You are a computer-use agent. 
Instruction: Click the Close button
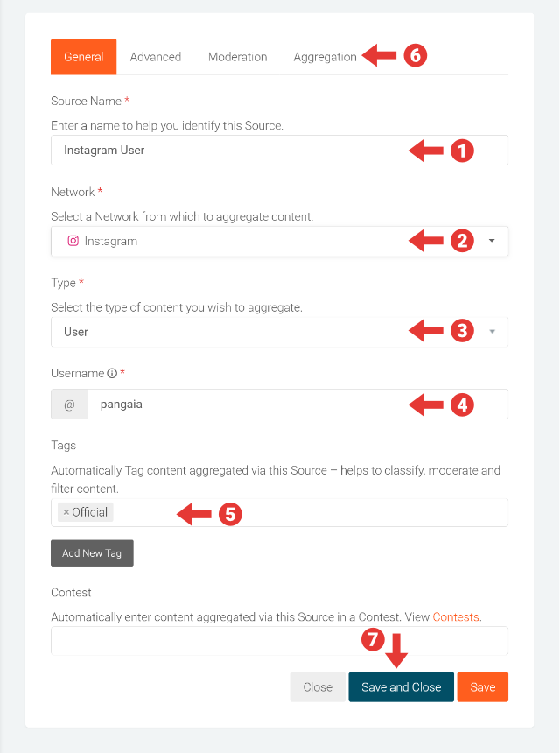tap(317, 686)
